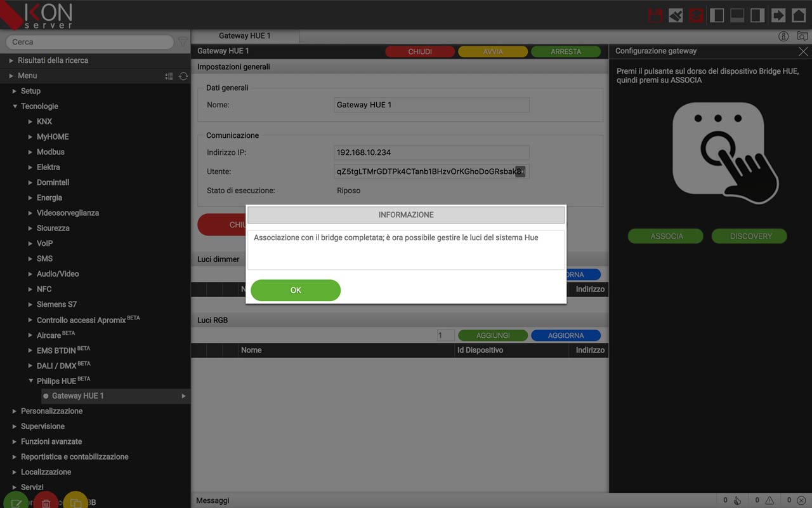This screenshot has height=508, width=812.
Task: Expand the MyHOME tree node
Action: (30, 137)
